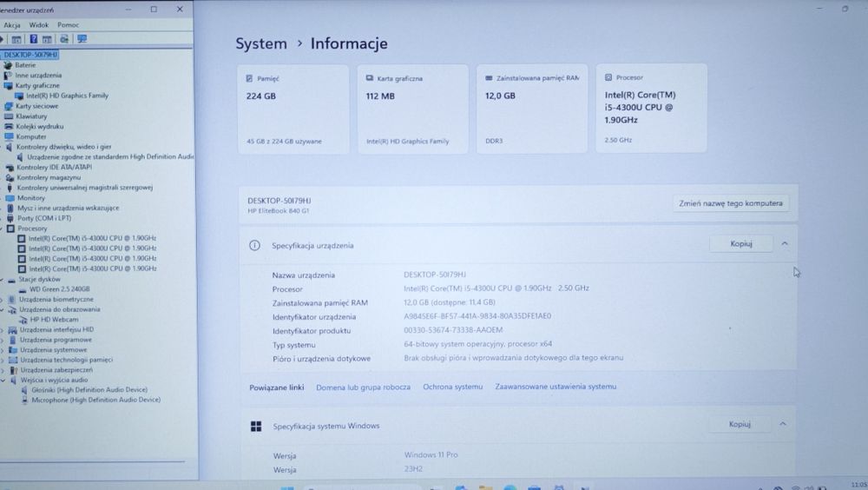This screenshot has width=868, height=490.
Task: Select Kontrolery magazynu tree row
Action: (49, 177)
